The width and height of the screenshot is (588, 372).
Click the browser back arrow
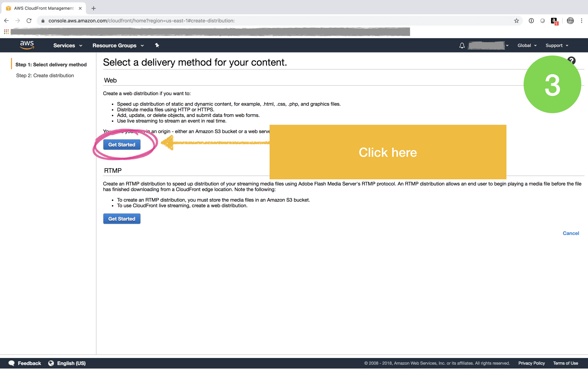click(6, 21)
